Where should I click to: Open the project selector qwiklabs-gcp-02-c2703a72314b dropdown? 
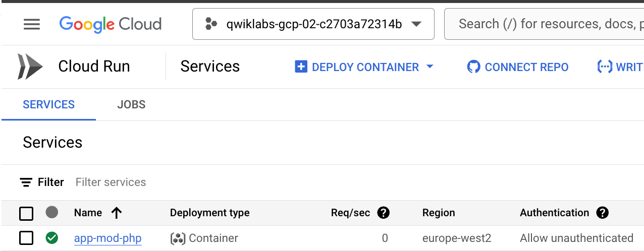coord(313,24)
